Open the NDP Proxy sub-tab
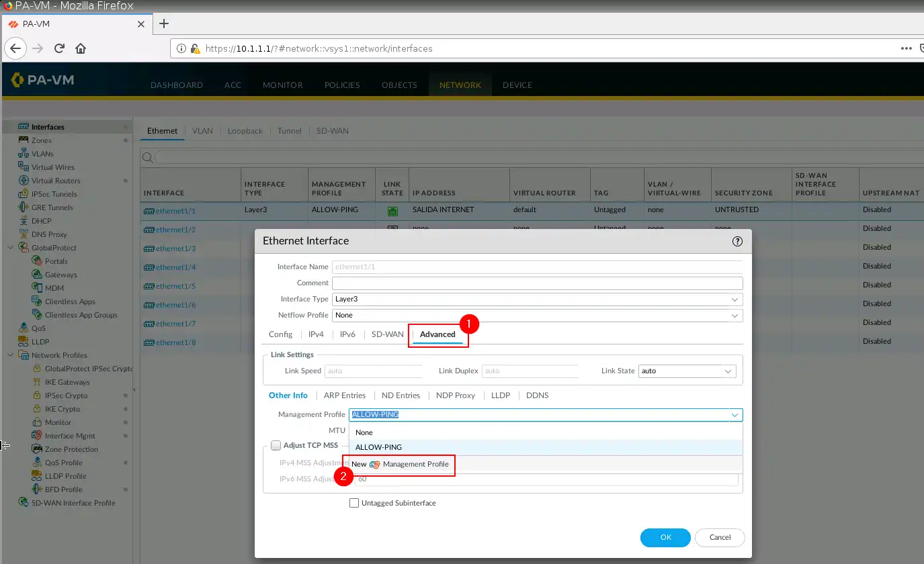Viewport: 924px width, 564px height. pos(456,395)
